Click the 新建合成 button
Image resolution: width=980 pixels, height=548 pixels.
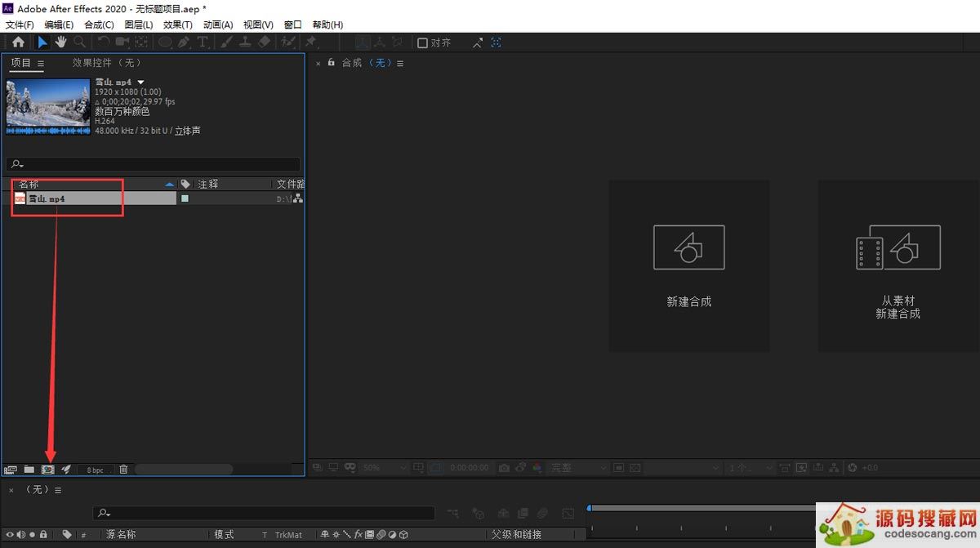click(x=688, y=265)
